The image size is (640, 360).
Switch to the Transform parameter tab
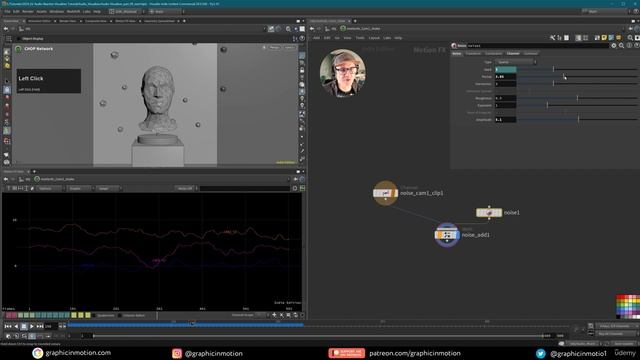pos(473,53)
